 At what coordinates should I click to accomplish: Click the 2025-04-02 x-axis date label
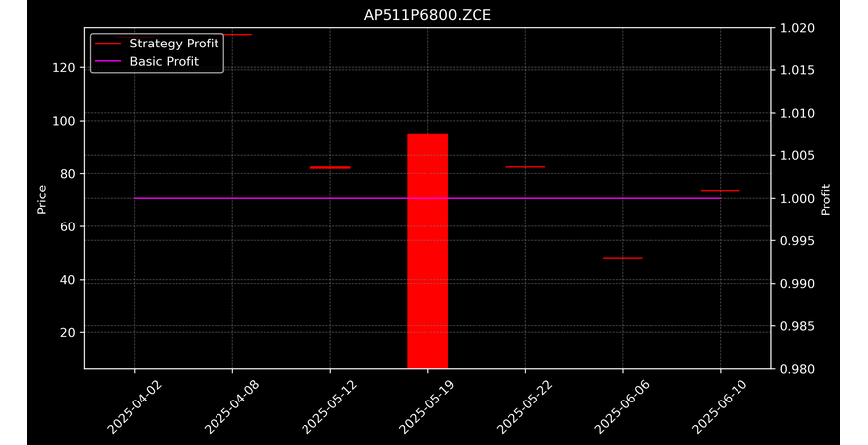pos(135,407)
